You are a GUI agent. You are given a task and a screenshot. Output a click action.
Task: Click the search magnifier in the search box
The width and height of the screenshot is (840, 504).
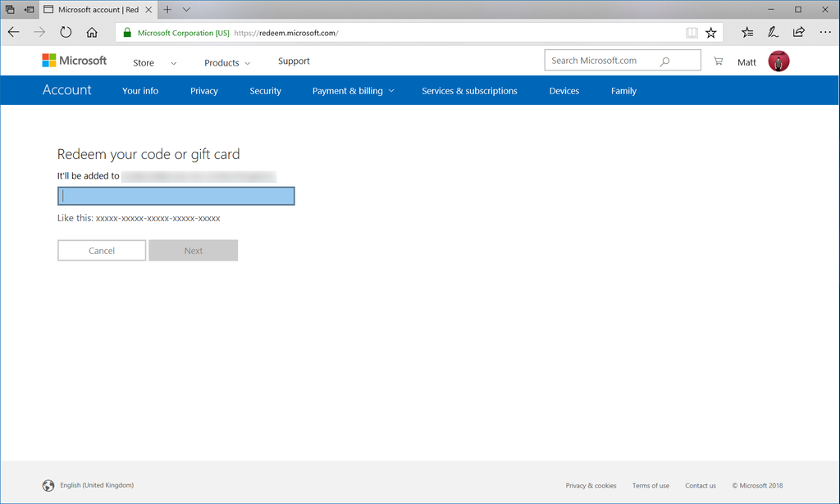[x=664, y=61]
